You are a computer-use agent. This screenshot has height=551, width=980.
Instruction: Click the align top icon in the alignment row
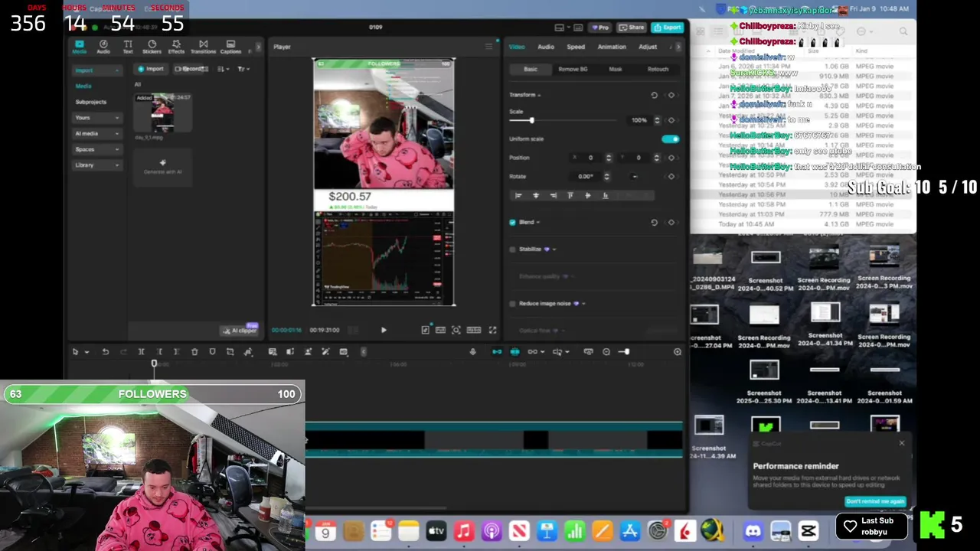tap(570, 195)
